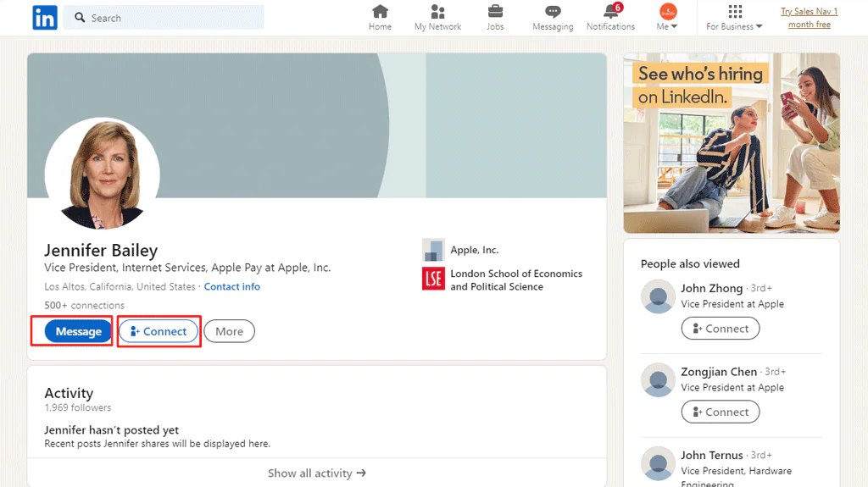Click Show all activity link
Viewport: 868px width, 487px height.
[x=317, y=473]
